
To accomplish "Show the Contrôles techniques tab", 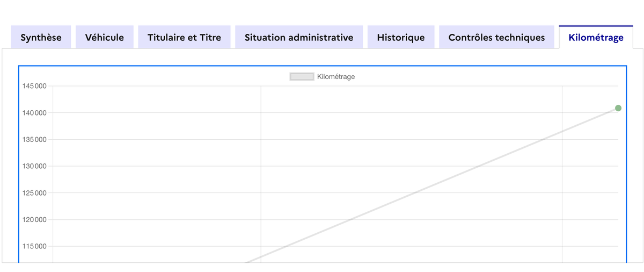I will [x=496, y=37].
